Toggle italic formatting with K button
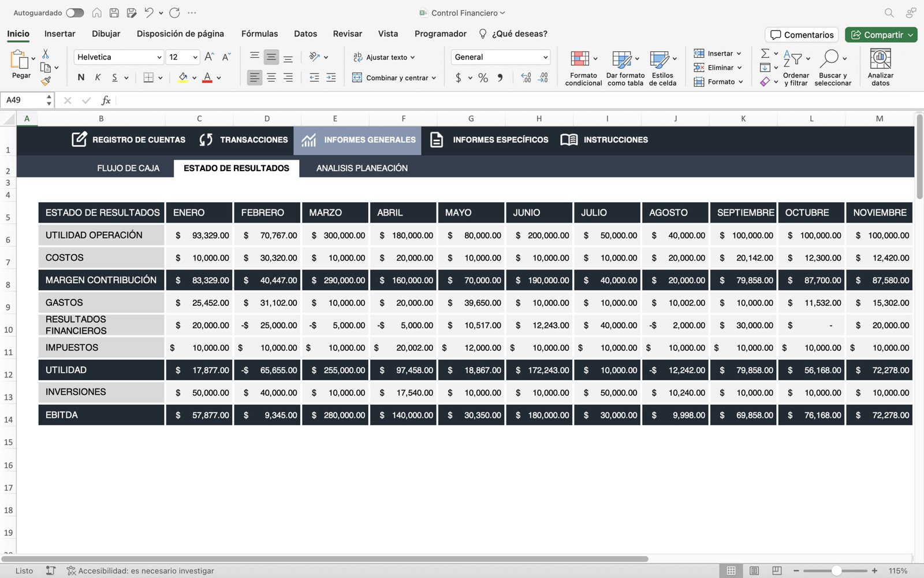The image size is (924, 578). 98,77
